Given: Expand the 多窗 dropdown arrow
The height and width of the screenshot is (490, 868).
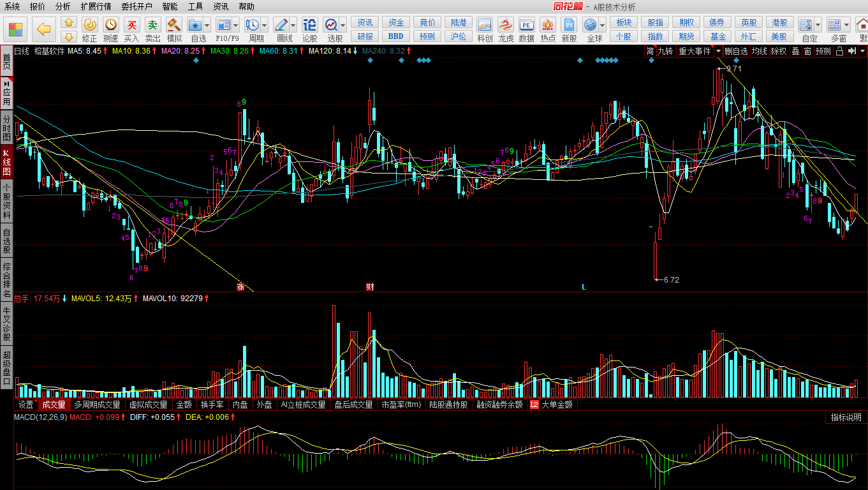Looking at the screenshot, I should click(847, 26).
